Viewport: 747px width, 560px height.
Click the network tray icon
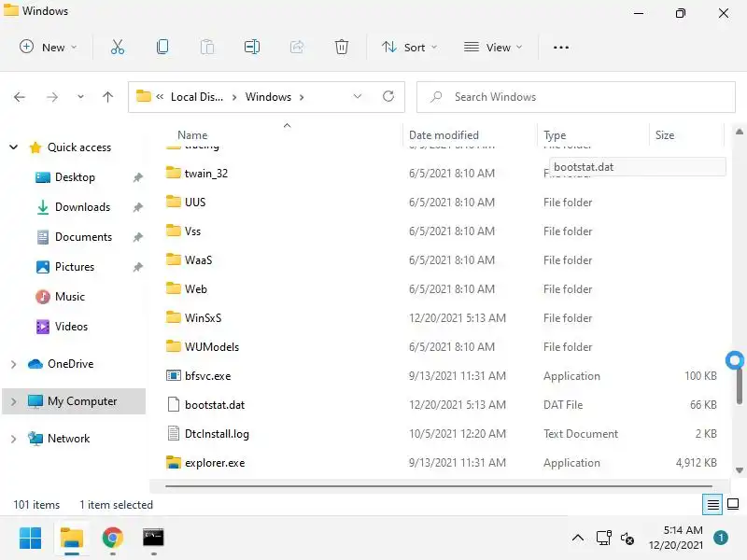(x=603, y=539)
